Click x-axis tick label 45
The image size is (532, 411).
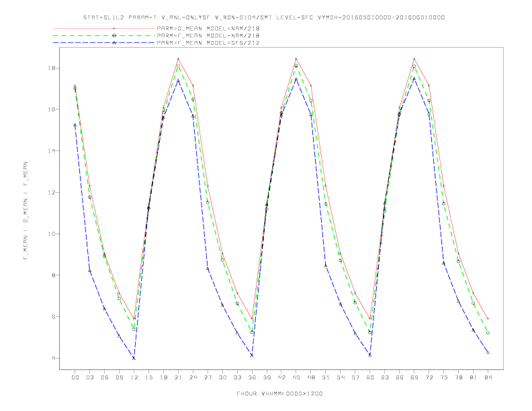pos(296,377)
